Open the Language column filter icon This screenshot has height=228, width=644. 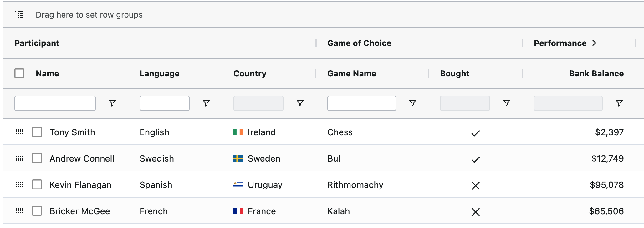pyautogui.click(x=206, y=103)
